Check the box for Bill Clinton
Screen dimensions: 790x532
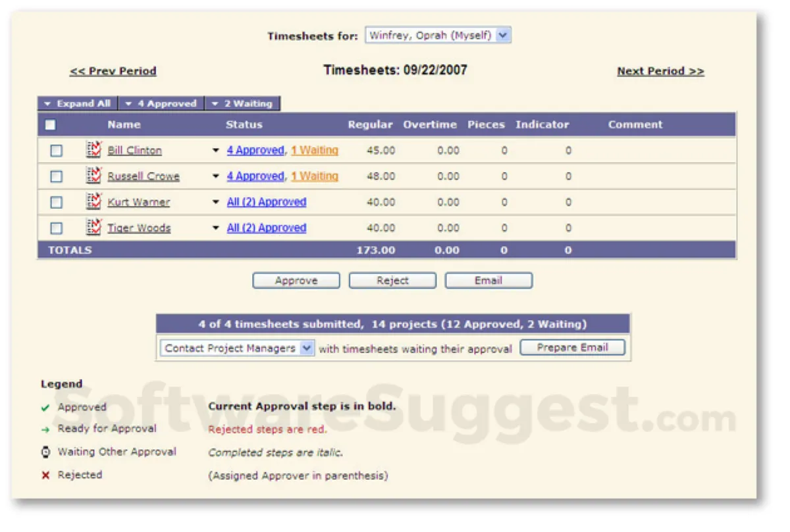coord(57,150)
